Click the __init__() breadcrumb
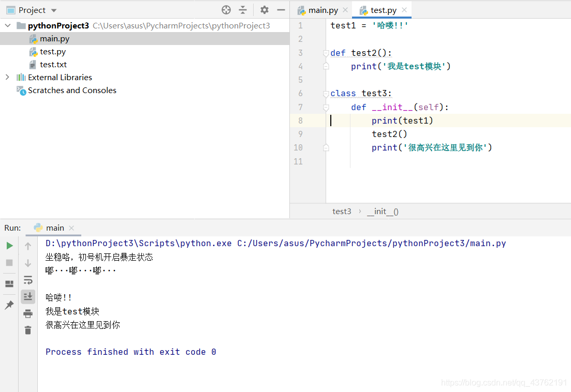Image resolution: width=571 pixels, height=392 pixels. tap(383, 212)
